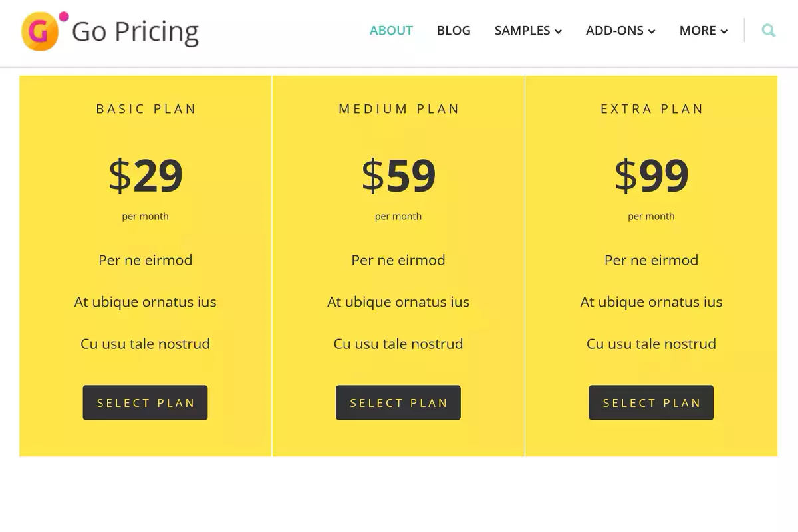Click the Extra Plan heading
Image resolution: width=798 pixels, height=532 pixels.
(652, 109)
